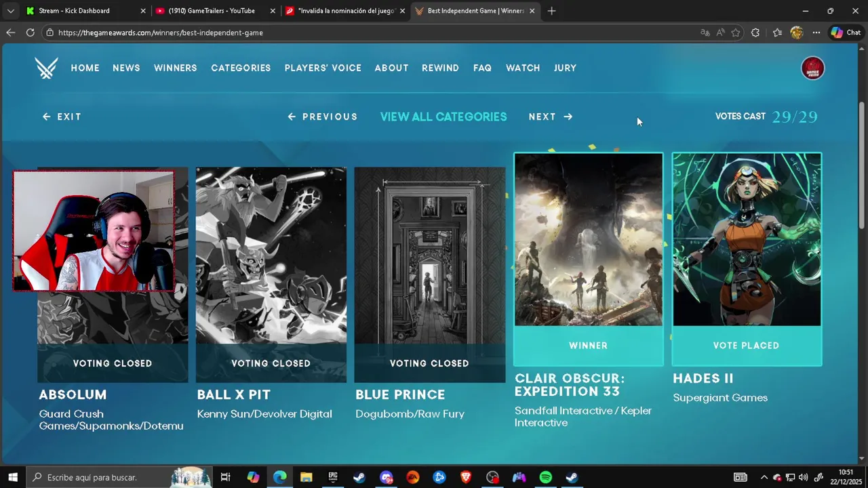868x488 pixels.
Task: Expand the system tray hidden icons chevron
Action: click(x=764, y=477)
